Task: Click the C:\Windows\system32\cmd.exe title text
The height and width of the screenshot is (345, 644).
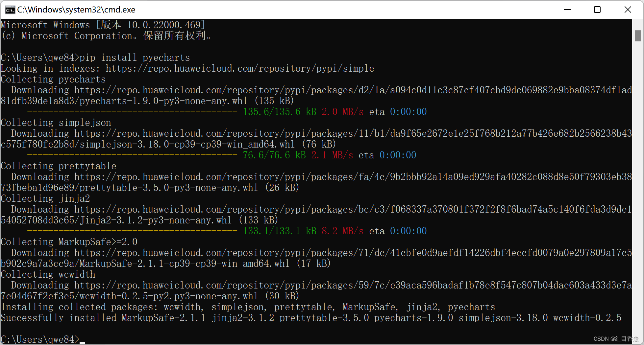Action: [76, 9]
